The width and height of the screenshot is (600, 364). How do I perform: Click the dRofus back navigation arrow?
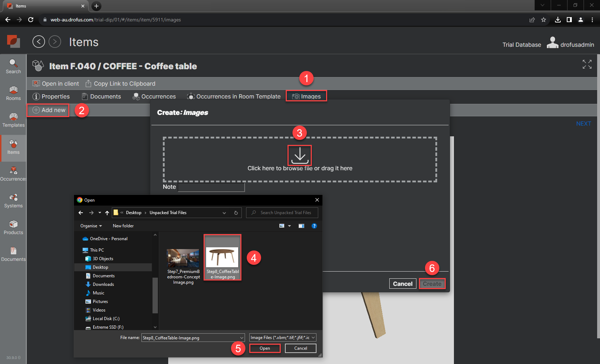pyautogui.click(x=39, y=42)
